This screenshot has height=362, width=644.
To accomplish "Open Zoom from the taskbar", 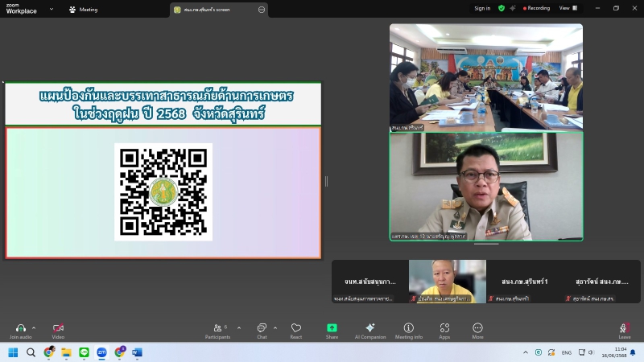I will coord(101,352).
